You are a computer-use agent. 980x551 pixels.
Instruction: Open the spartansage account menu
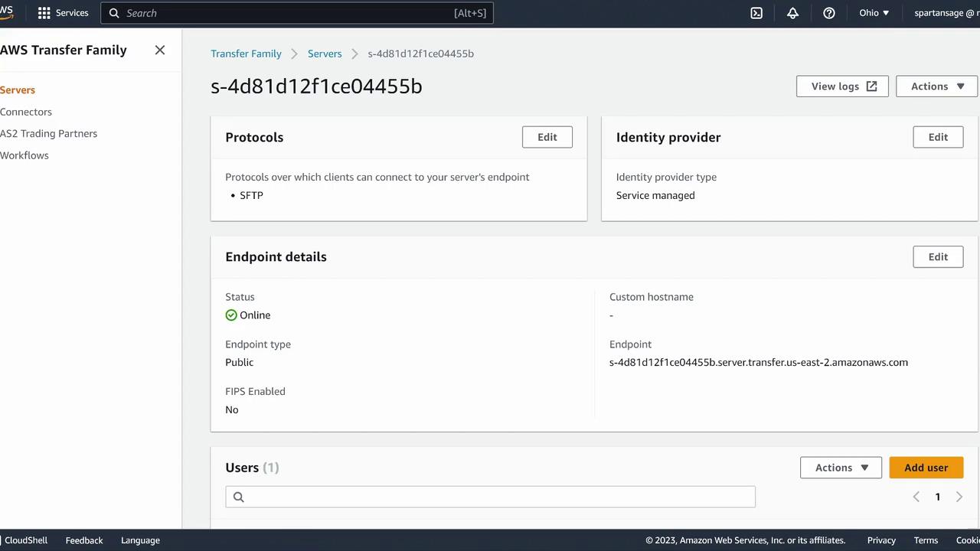[946, 13]
